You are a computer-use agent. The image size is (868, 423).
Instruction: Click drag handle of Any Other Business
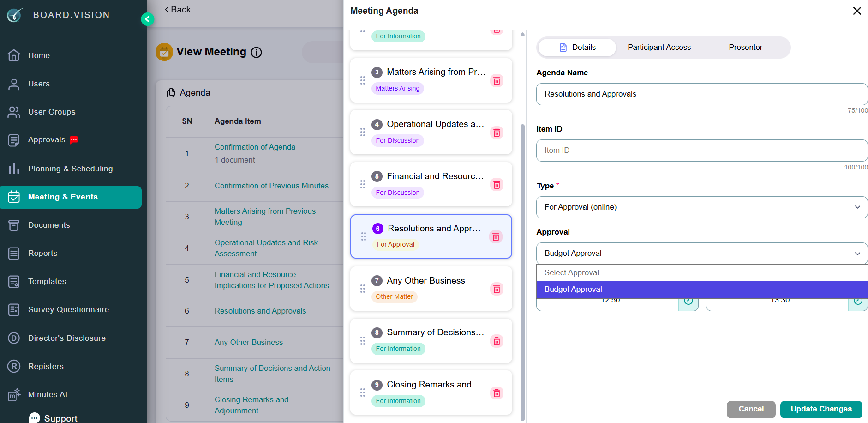[363, 289]
